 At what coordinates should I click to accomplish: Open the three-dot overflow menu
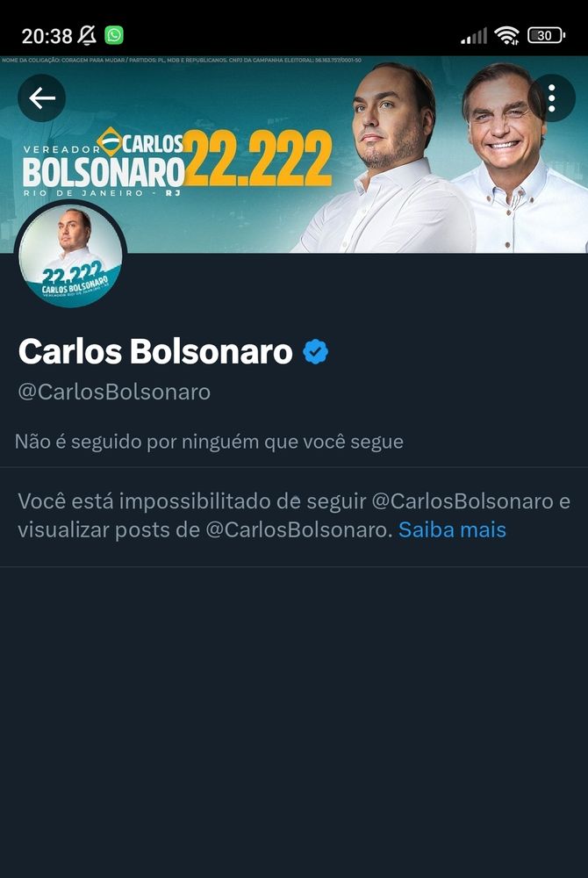[552, 98]
